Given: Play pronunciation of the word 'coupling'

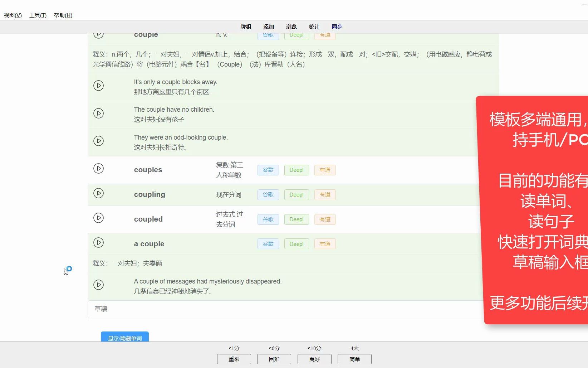Looking at the screenshot, I should [x=98, y=193].
